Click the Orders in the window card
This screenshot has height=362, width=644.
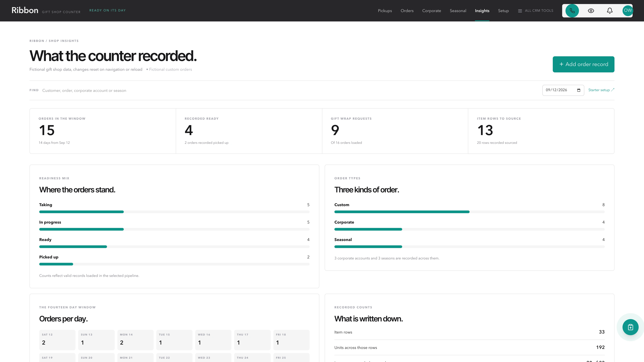[103, 131]
